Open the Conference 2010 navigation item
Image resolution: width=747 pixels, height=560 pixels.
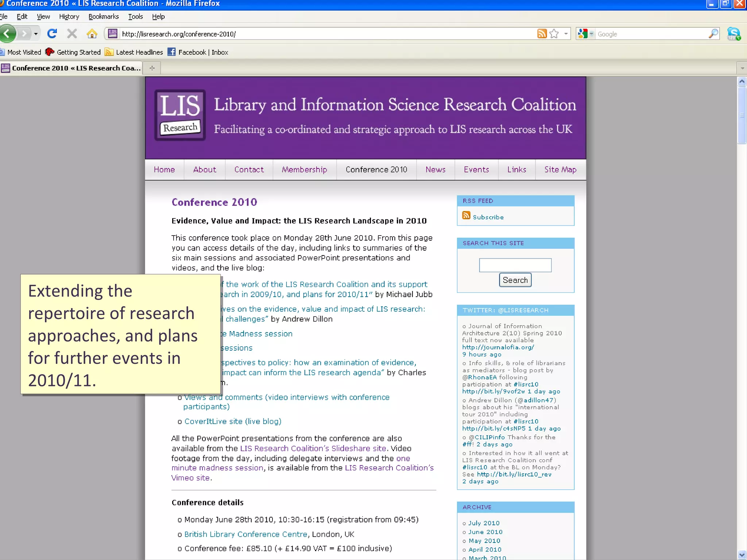pyautogui.click(x=376, y=170)
